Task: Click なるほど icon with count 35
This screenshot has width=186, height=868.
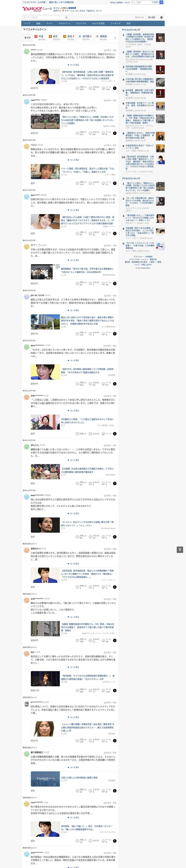Action: coord(91,88)
